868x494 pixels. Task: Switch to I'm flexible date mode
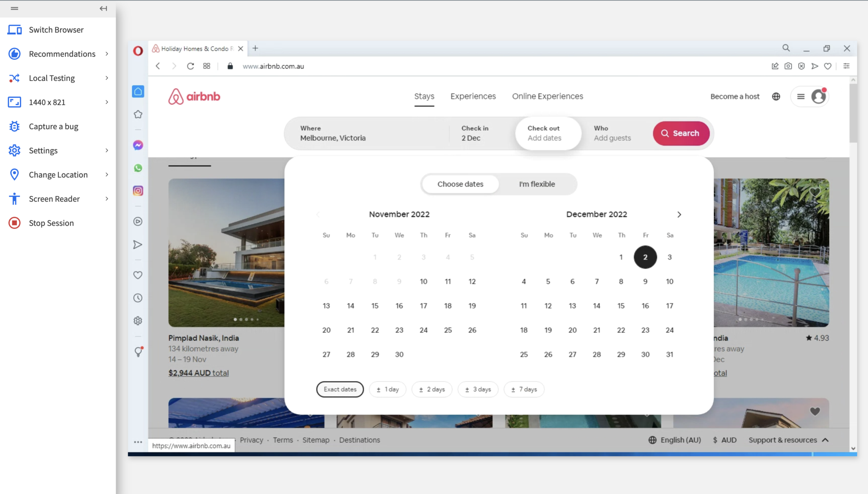pos(536,184)
